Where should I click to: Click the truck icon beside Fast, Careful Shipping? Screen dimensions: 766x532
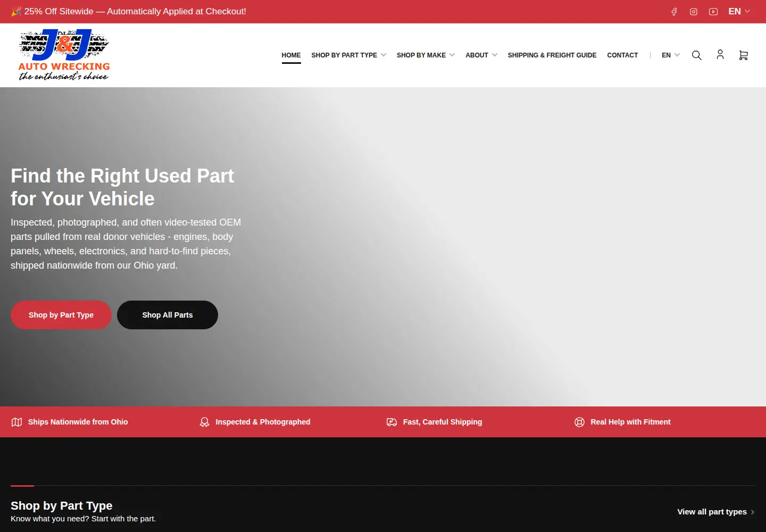point(392,422)
